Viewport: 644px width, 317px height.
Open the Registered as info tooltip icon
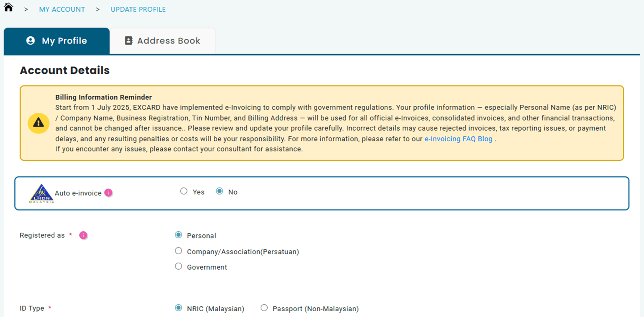click(x=83, y=235)
